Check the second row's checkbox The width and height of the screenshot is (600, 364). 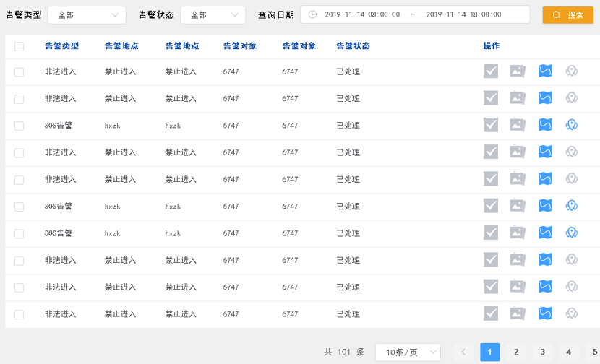[19, 100]
